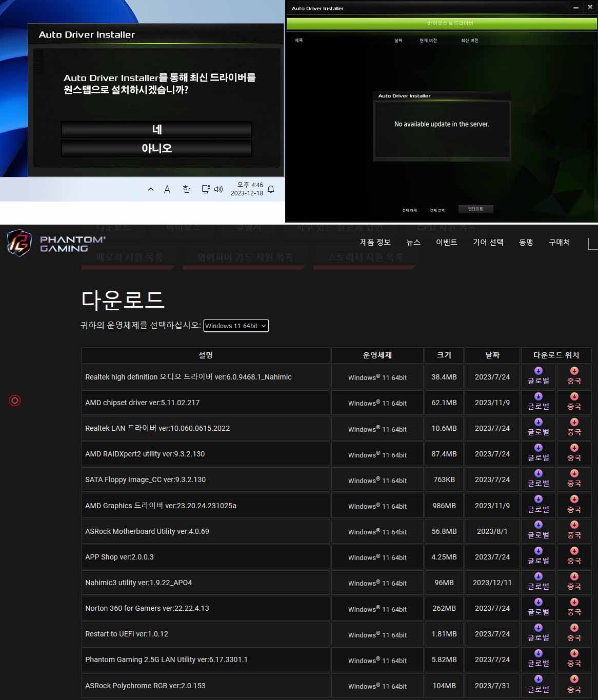Image resolution: width=598 pixels, height=700 pixels.
Task: Open volume control in system tray
Action: click(218, 189)
